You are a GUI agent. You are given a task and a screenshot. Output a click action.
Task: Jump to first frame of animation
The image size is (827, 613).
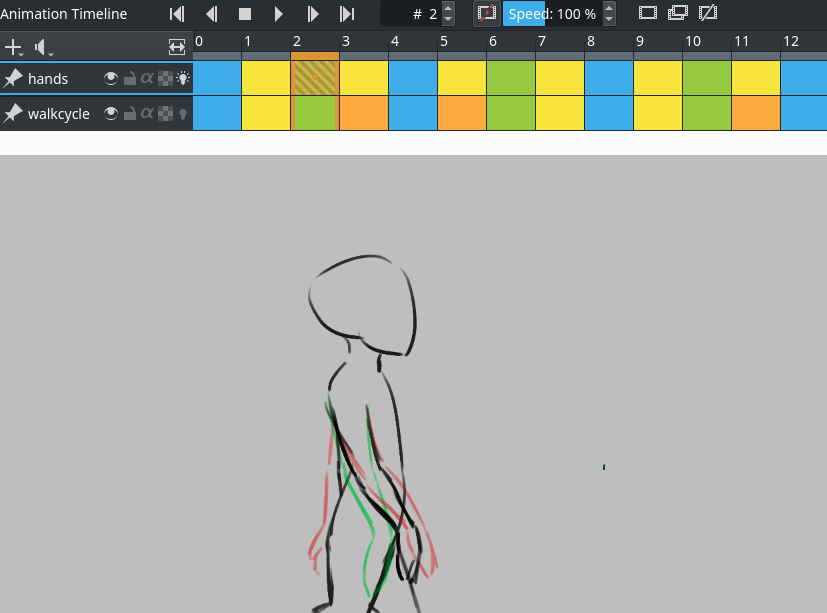pyautogui.click(x=177, y=14)
